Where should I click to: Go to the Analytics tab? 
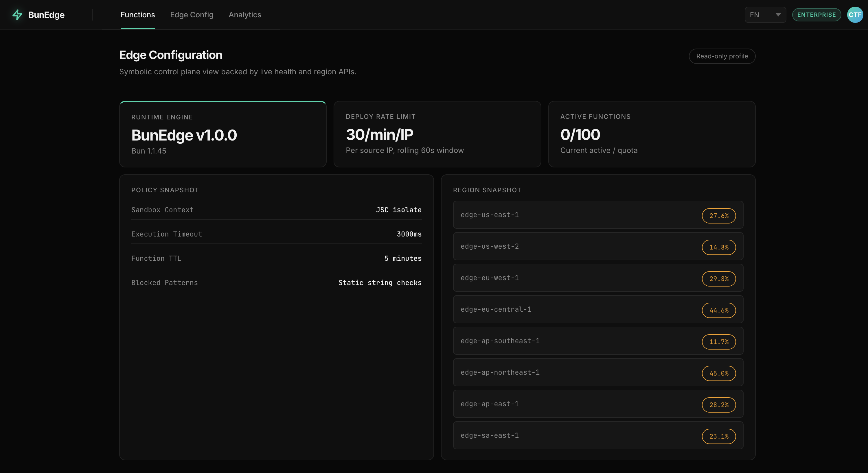pos(244,15)
